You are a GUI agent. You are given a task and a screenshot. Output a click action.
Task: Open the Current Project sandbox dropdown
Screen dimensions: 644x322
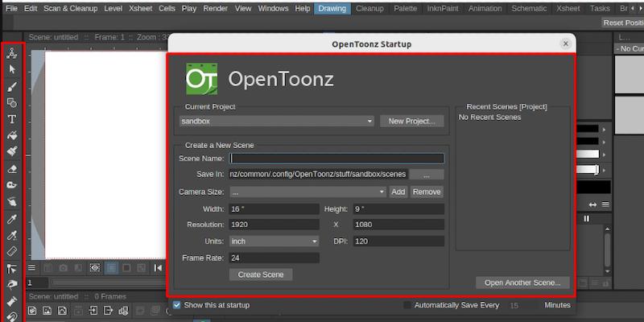277,122
